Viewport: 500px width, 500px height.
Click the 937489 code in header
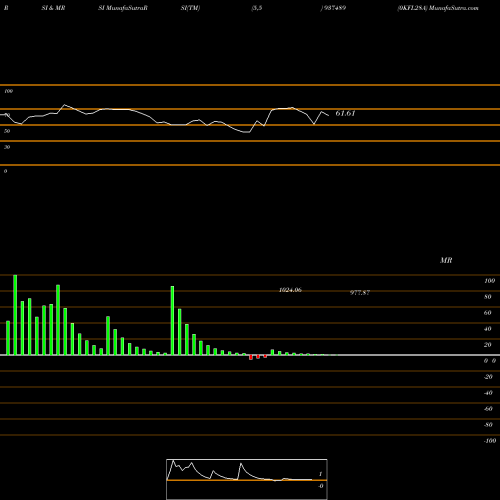pos(334,8)
